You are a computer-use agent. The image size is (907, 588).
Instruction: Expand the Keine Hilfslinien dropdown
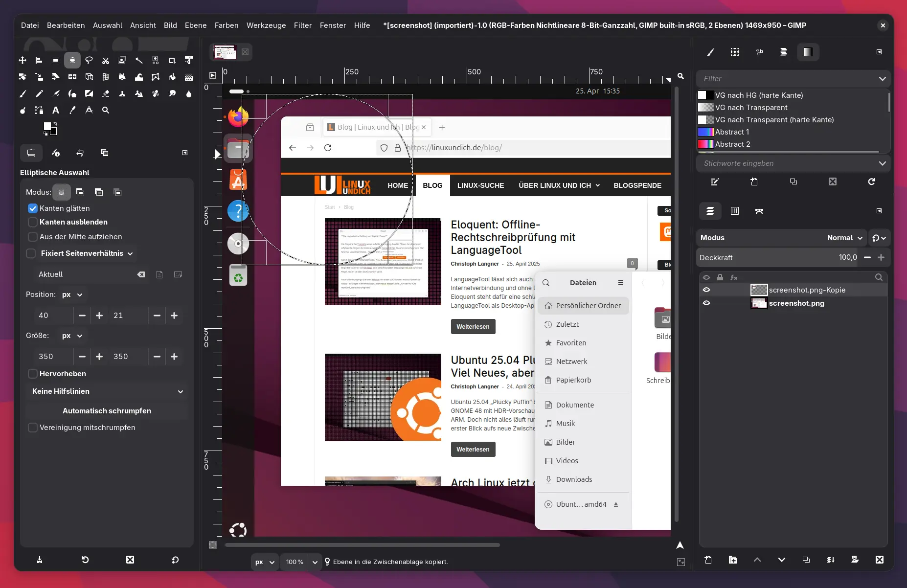[x=107, y=391]
